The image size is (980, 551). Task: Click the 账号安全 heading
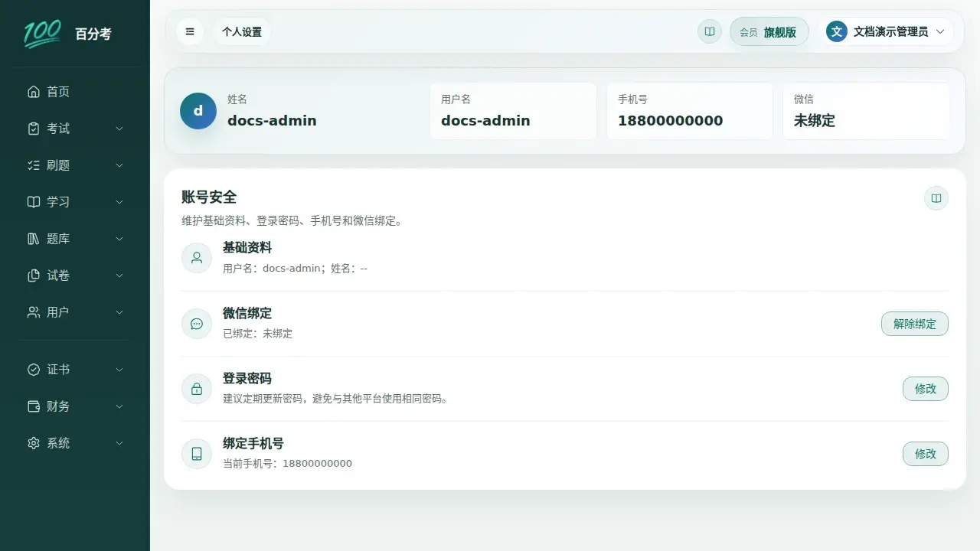click(209, 197)
